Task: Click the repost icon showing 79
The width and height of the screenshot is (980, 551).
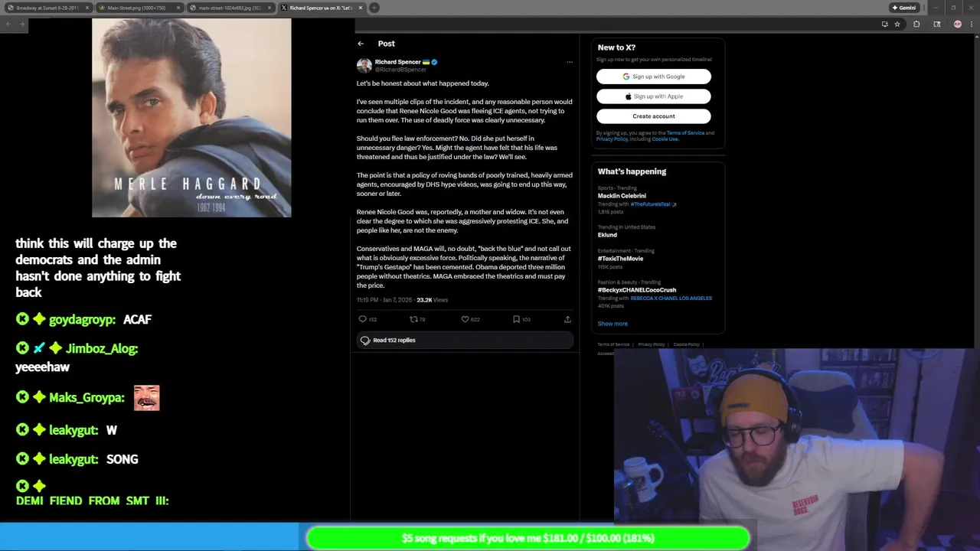Action: coord(413,319)
